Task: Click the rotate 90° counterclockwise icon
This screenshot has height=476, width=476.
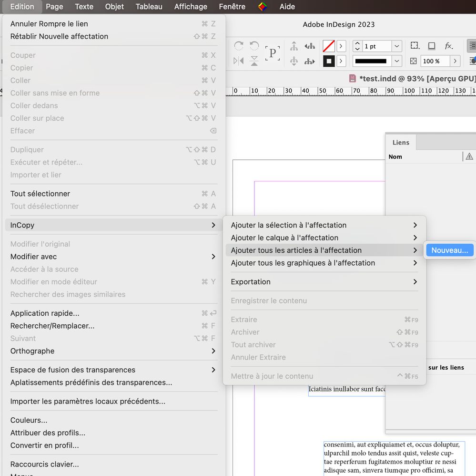Action: [x=254, y=46]
